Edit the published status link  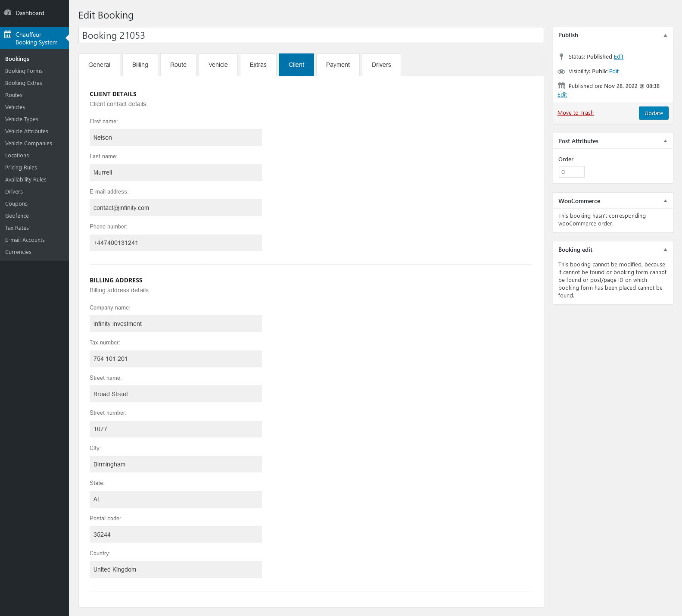point(618,57)
